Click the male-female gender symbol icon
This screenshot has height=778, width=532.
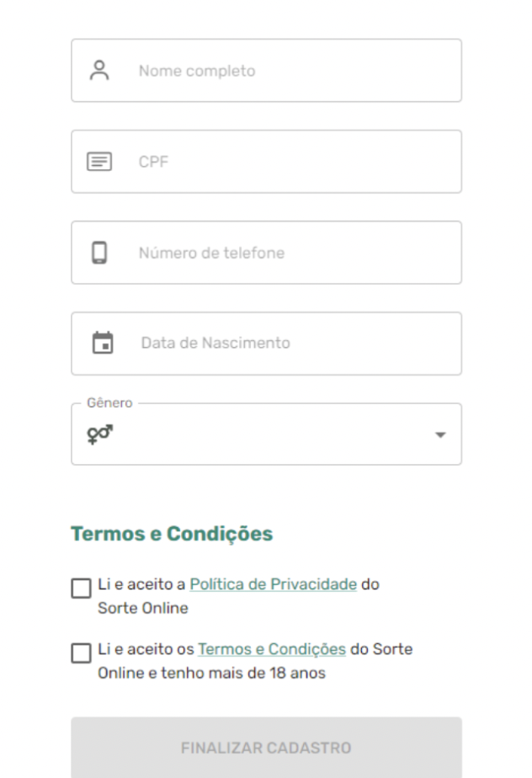click(99, 434)
